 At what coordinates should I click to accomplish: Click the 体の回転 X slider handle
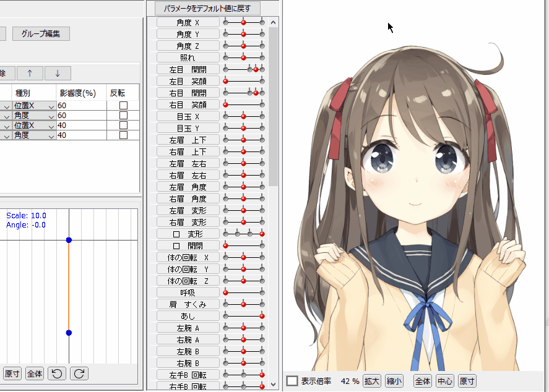(244, 257)
